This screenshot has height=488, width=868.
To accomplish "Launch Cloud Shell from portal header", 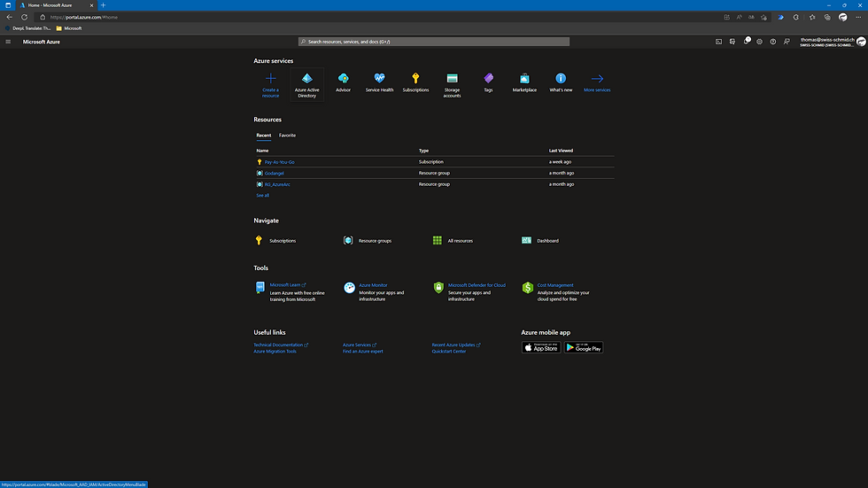I will pyautogui.click(x=718, y=42).
